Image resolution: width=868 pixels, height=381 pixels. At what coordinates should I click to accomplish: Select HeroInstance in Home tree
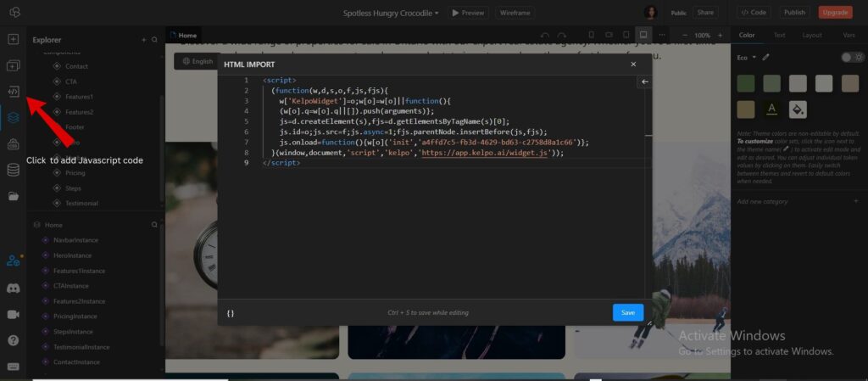pos(73,255)
